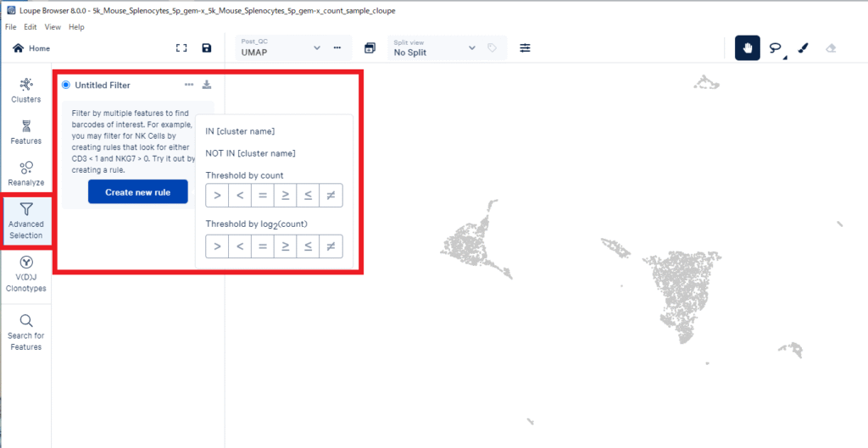Open the File menu
Screen dimensions: 868x448
11,27
